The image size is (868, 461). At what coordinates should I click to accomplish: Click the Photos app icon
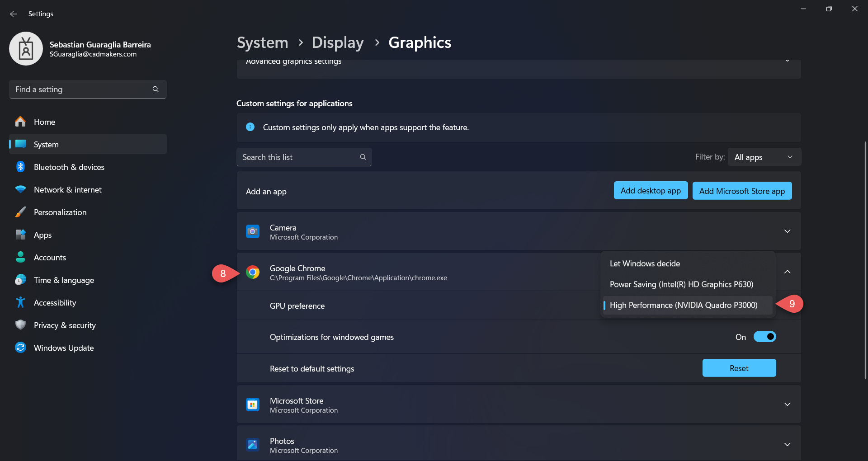[x=253, y=445]
